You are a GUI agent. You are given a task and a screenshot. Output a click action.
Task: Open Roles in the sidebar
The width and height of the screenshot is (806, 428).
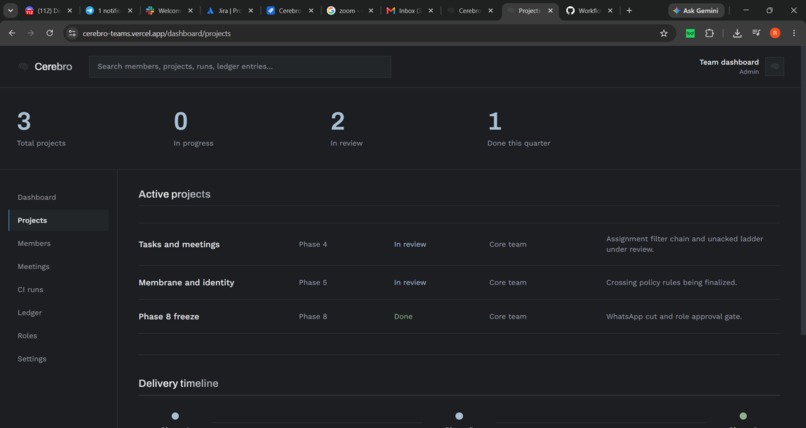tap(27, 336)
